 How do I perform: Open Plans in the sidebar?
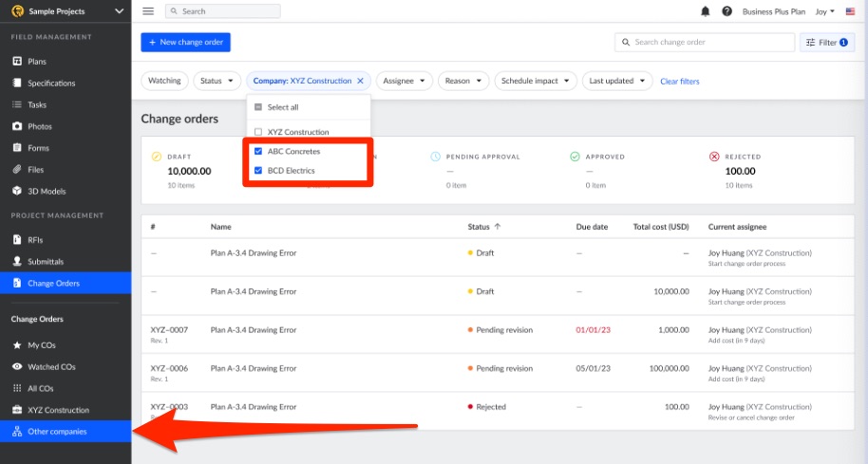pyautogui.click(x=37, y=62)
